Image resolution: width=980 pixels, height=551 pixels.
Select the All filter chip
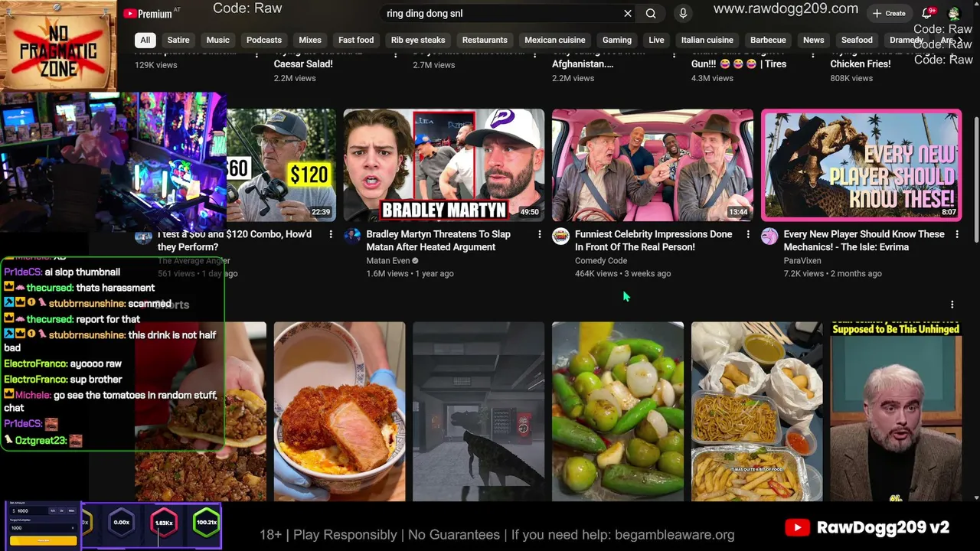click(x=145, y=40)
